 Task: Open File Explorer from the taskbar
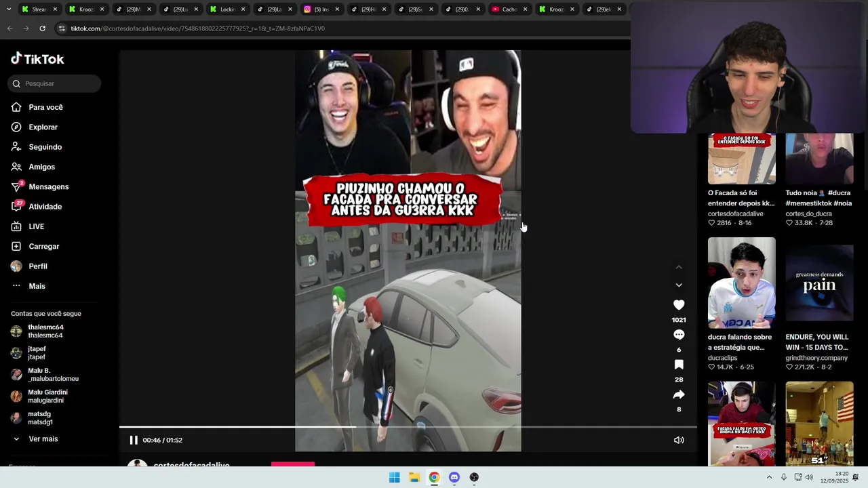pos(414,477)
